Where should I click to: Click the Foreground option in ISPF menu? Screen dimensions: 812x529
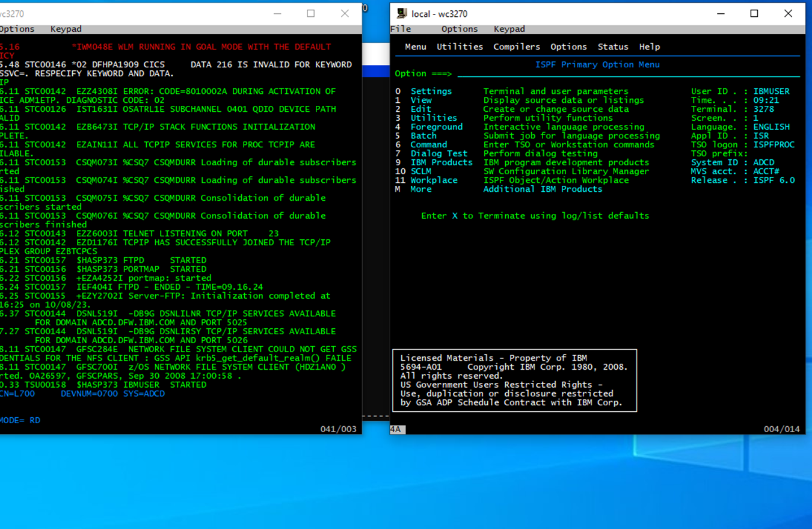pos(436,127)
